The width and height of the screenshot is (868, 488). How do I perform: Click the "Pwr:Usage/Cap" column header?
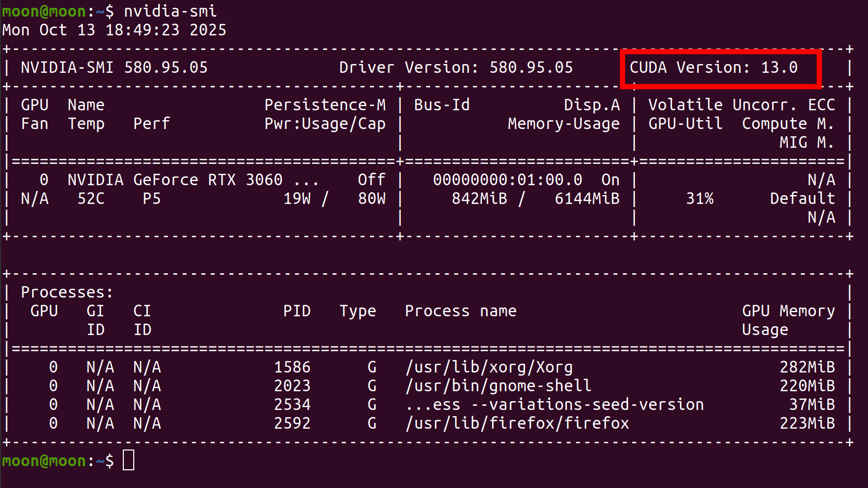tap(325, 124)
